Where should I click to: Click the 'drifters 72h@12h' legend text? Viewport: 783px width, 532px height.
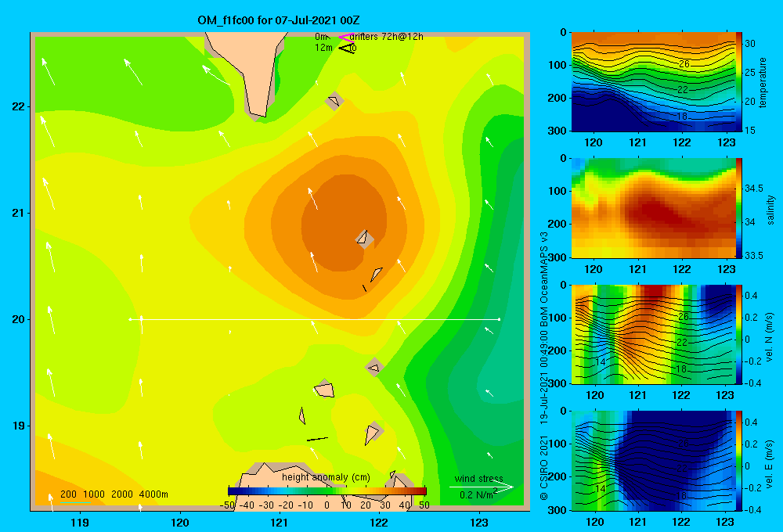point(387,37)
